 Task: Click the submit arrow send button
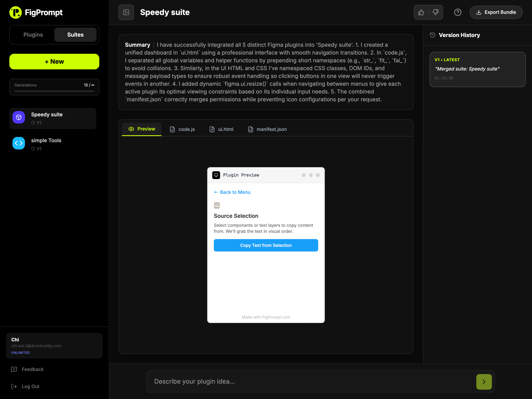click(x=484, y=382)
